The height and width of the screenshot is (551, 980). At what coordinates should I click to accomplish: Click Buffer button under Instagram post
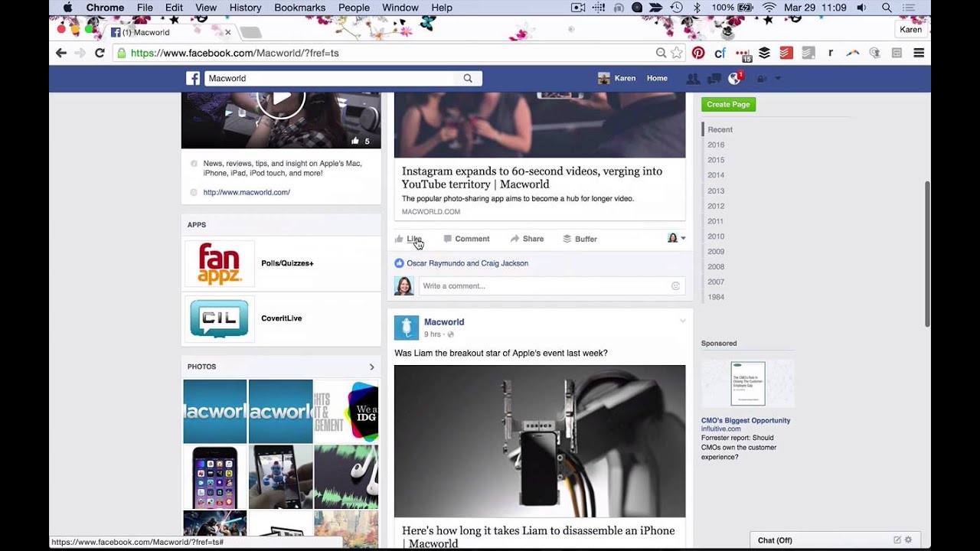coord(580,239)
